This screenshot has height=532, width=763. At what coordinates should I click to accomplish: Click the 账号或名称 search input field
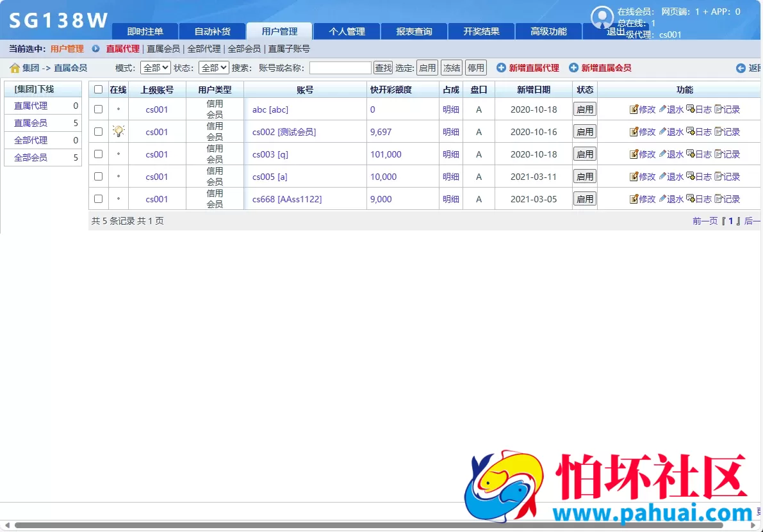click(340, 68)
